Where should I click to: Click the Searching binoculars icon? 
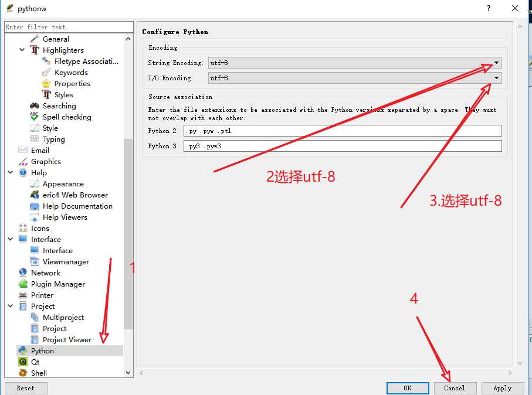point(35,106)
